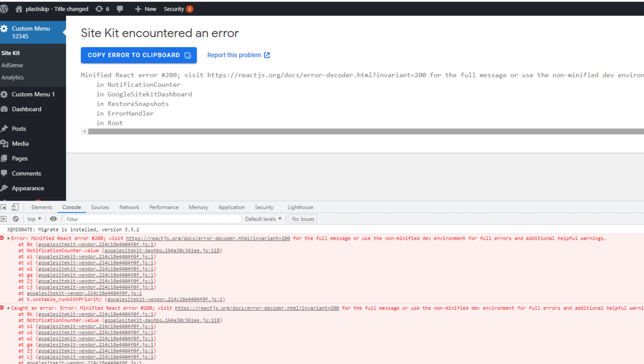The height and width of the screenshot is (364, 644).
Task: Expand the first Error: Minified React entry
Action: (9, 238)
